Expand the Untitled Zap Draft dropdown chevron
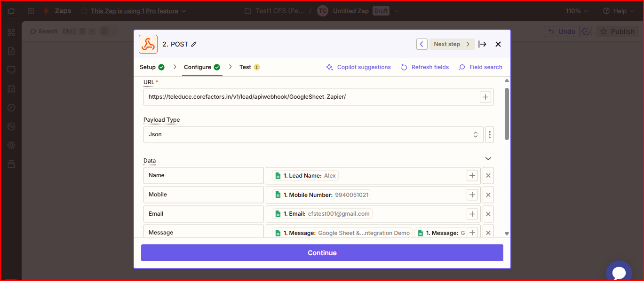 396,11
